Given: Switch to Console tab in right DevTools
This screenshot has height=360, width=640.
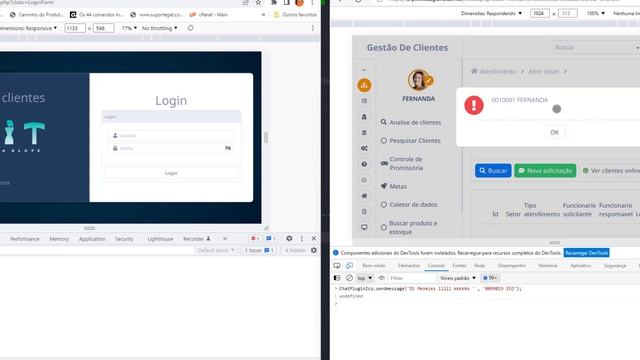Looking at the screenshot, I should tap(436, 266).
